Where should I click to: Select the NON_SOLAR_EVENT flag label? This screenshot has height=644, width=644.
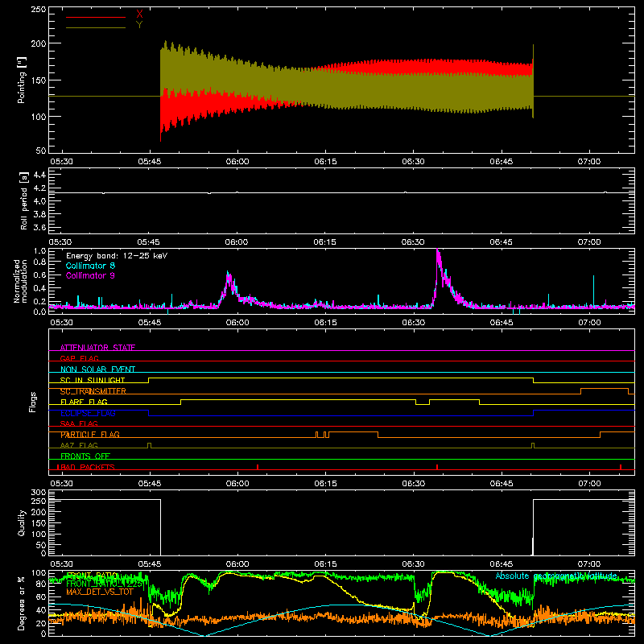tap(97, 369)
